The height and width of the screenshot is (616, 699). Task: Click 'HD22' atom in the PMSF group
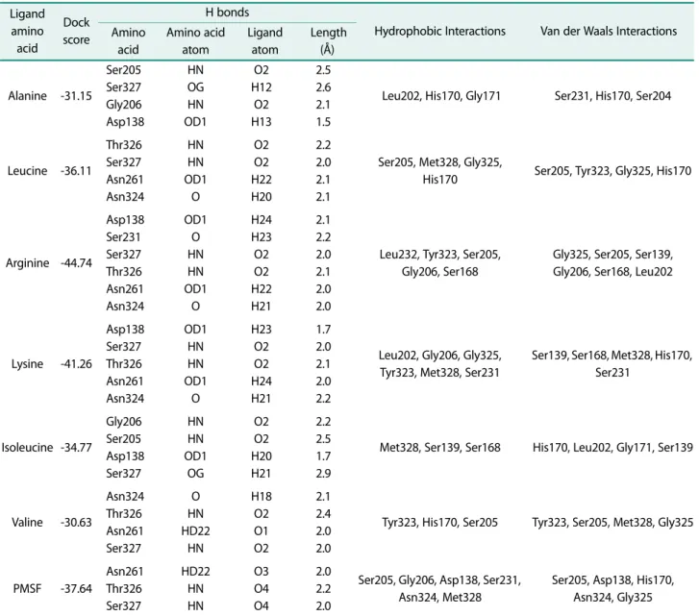195,571
